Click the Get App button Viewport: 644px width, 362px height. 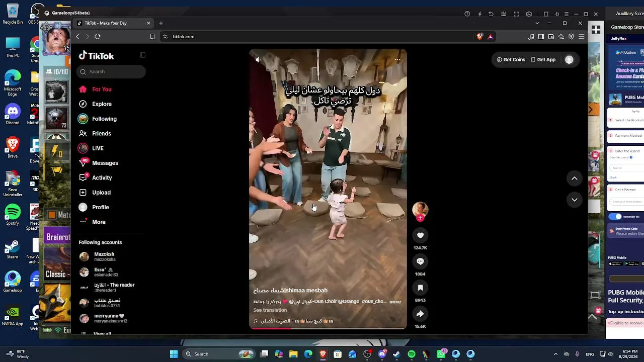pyautogui.click(x=543, y=60)
